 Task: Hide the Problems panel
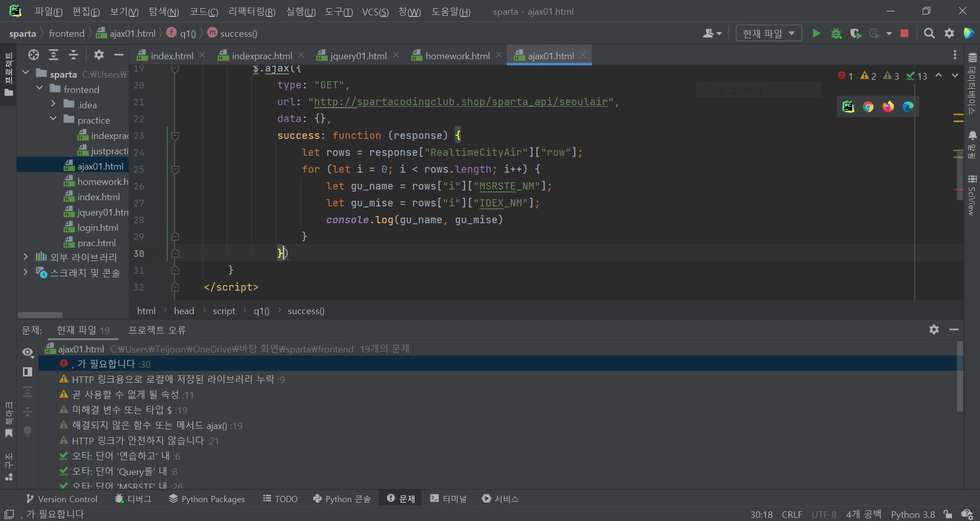pos(954,330)
